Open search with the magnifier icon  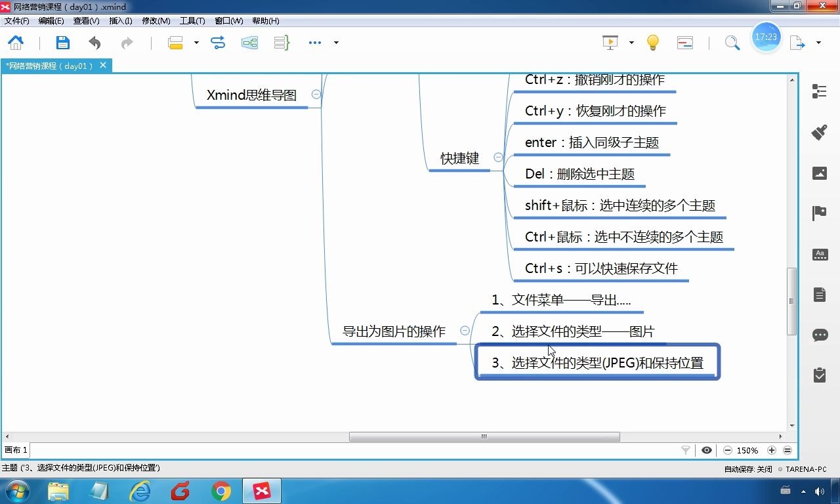[x=732, y=43]
